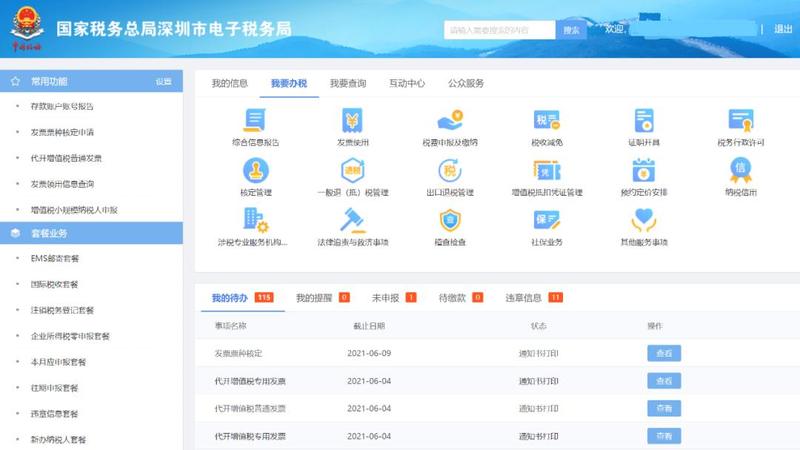Click the top search input field
This screenshot has width=800, height=450.
tap(500, 30)
